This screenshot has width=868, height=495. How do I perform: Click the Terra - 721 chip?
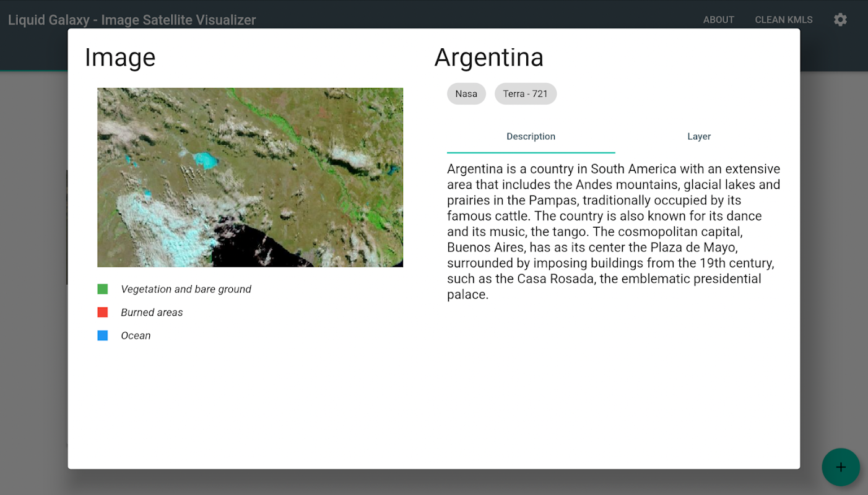(x=526, y=94)
